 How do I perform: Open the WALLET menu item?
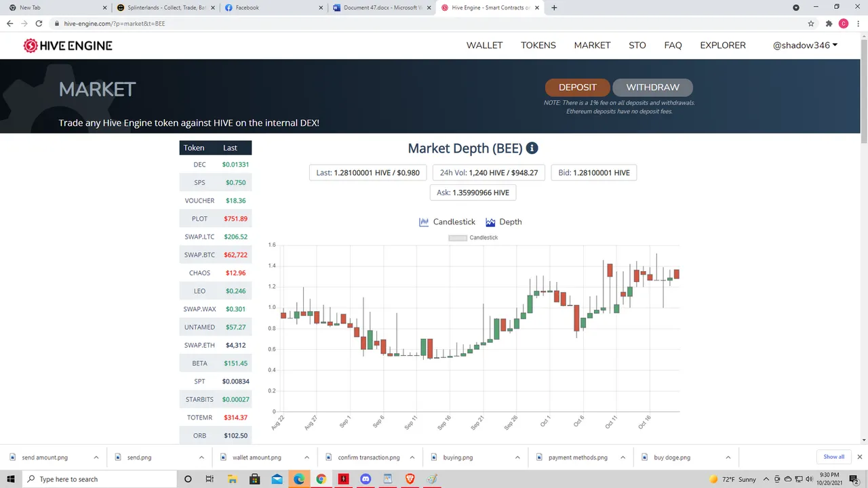[484, 45]
